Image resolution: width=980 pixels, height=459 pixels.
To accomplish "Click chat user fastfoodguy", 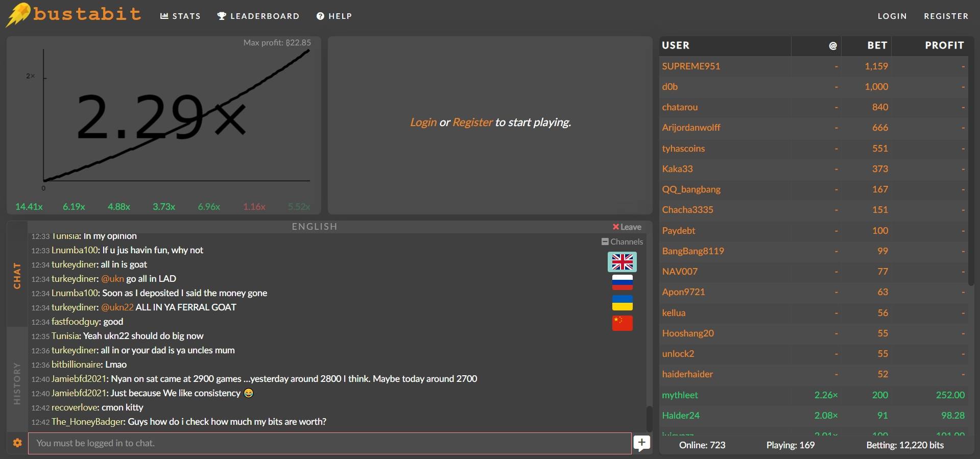I will [x=76, y=322].
